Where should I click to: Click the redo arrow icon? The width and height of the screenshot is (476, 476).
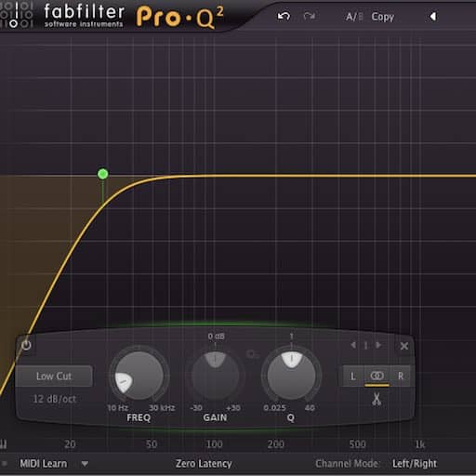tap(309, 16)
